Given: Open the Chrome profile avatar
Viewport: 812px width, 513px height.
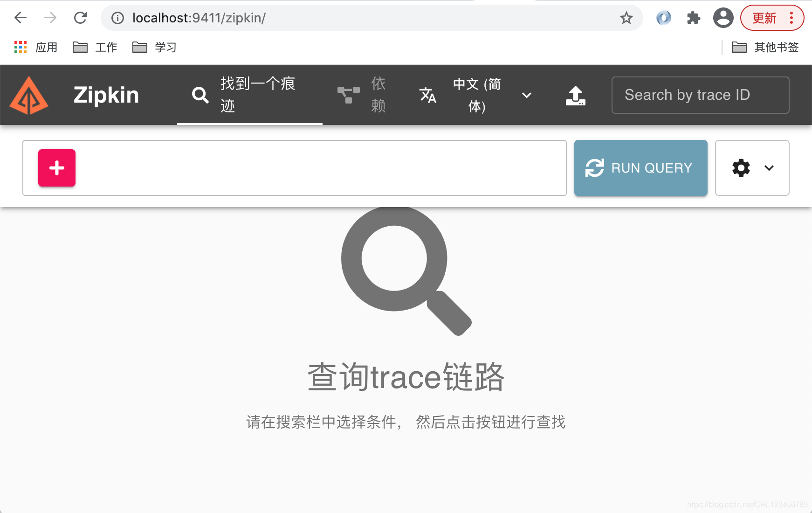Looking at the screenshot, I should (723, 18).
